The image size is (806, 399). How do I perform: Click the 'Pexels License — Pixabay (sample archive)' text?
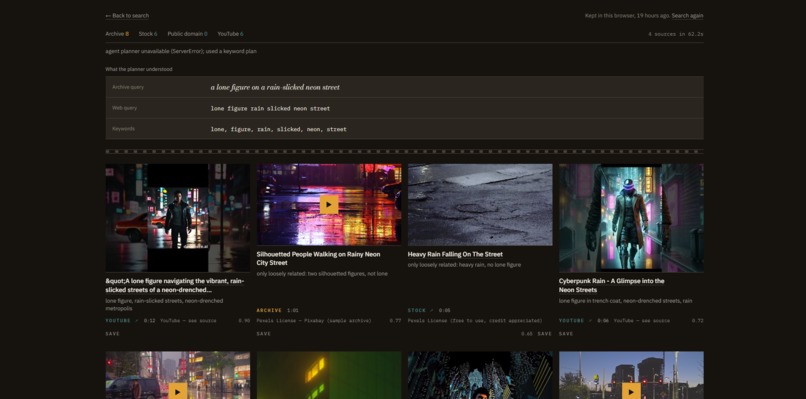[314, 320]
